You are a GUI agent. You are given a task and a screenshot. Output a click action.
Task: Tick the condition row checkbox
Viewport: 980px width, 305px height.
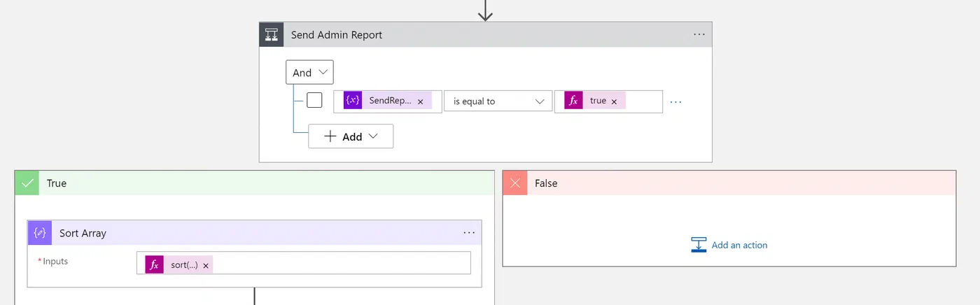tap(315, 101)
